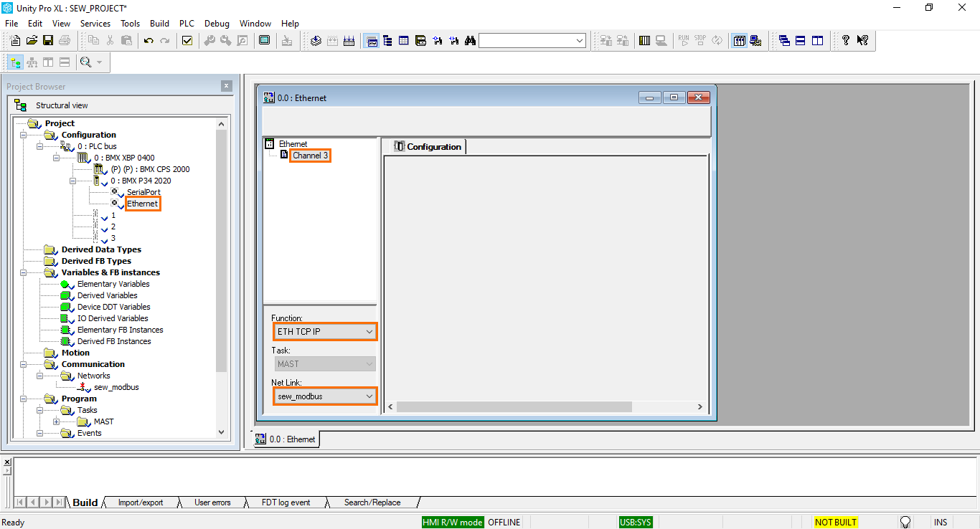Open the Services menu
This screenshot has width=980, height=529.
[x=95, y=24]
